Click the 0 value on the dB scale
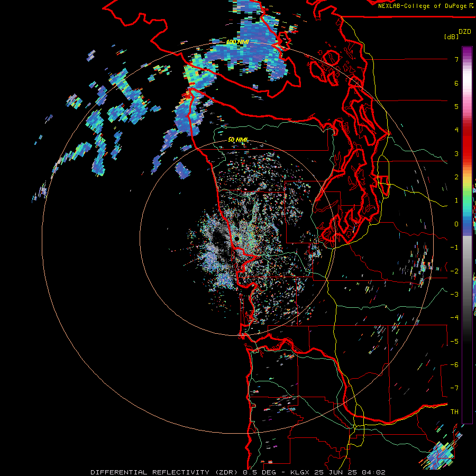The height and width of the screenshot is (476, 476). (456, 224)
